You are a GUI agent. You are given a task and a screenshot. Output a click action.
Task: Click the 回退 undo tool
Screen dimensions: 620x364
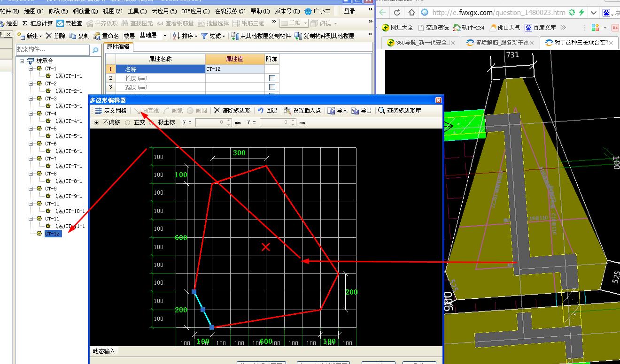268,111
